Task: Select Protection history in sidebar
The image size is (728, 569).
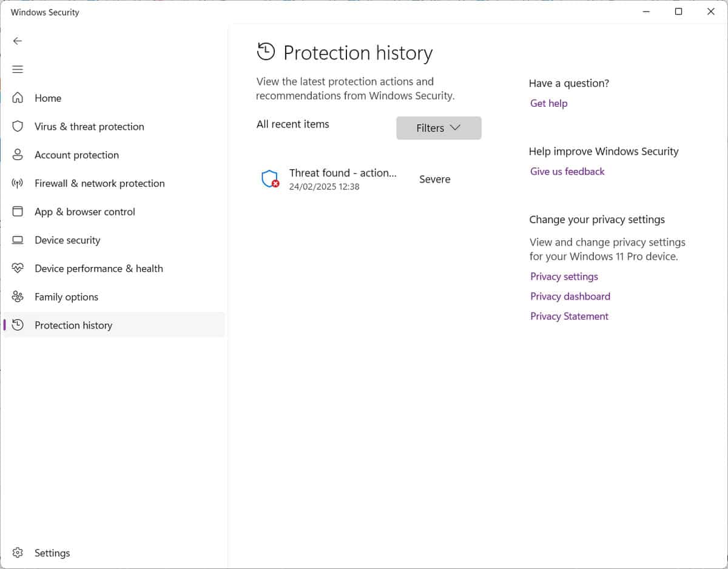Action: 114,325
